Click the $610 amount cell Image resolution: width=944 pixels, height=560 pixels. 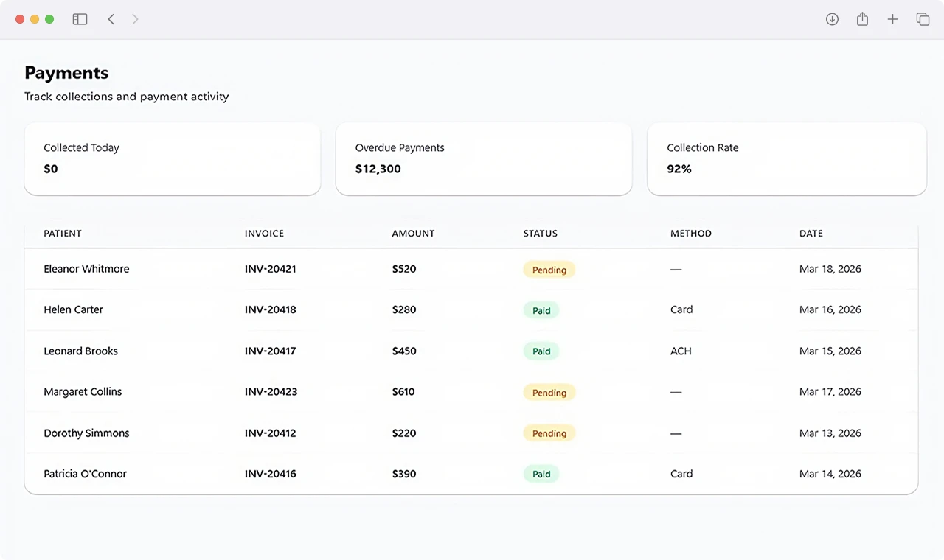403,391
